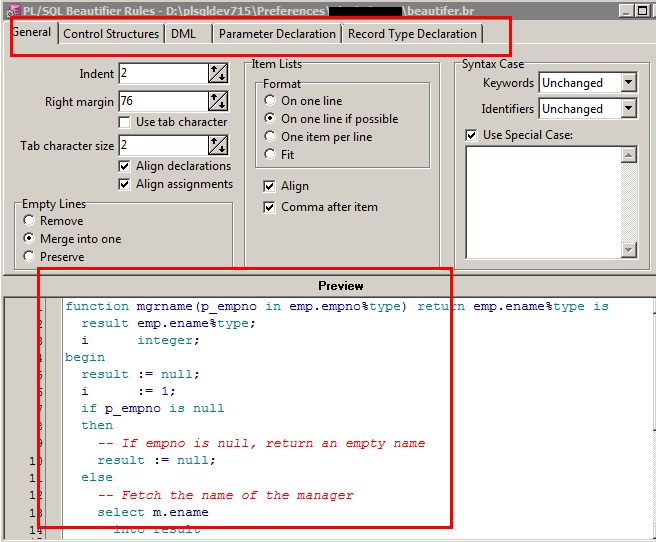Screen dimensions: 656x542
Task: Enable Use tab character checkbox
Action: (124, 122)
